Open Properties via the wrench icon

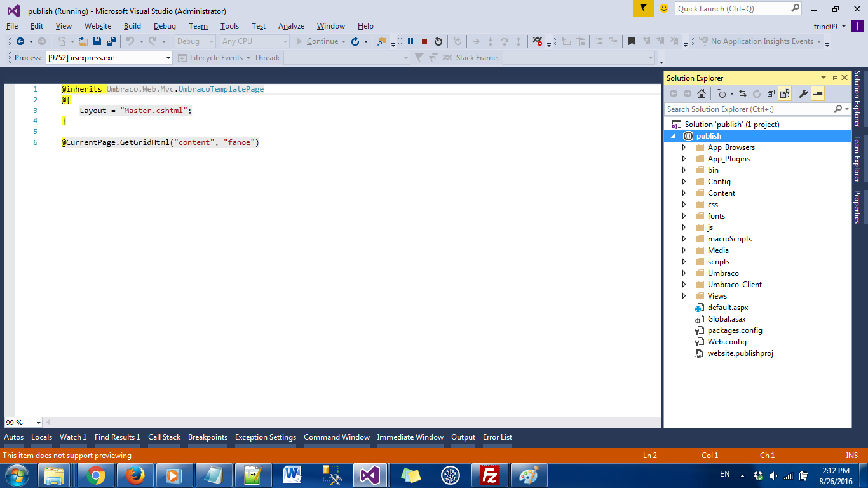[x=803, y=93]
